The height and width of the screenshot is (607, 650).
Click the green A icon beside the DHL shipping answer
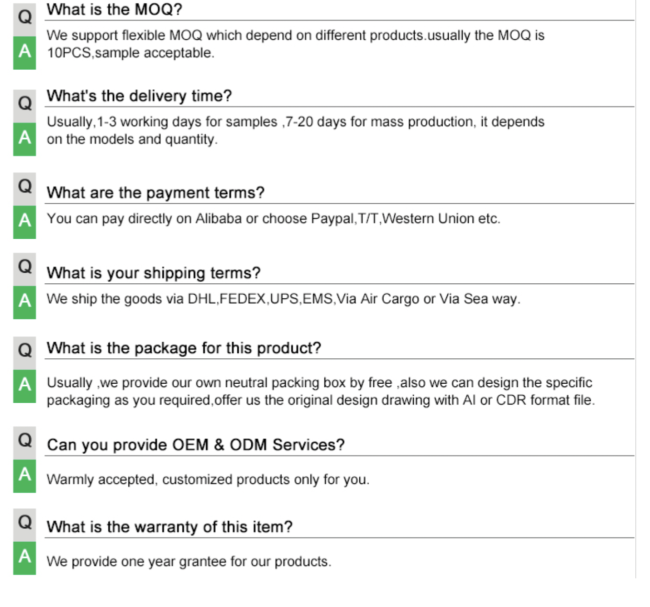[24, 302]
